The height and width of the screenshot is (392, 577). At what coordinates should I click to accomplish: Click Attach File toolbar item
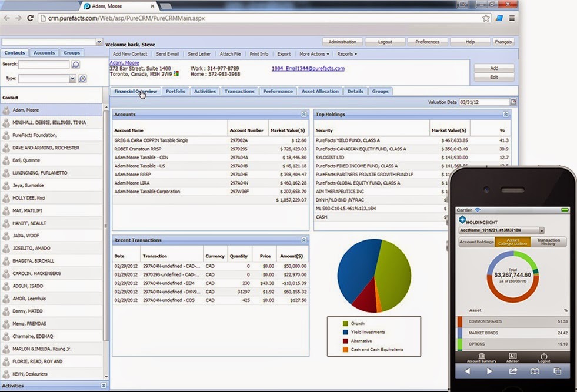231,54
